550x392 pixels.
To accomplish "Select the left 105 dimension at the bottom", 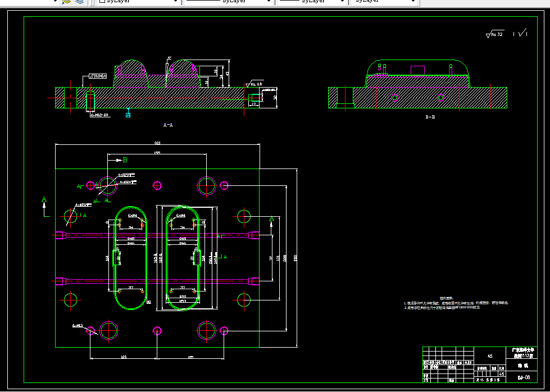I will [x=124, y=357].
